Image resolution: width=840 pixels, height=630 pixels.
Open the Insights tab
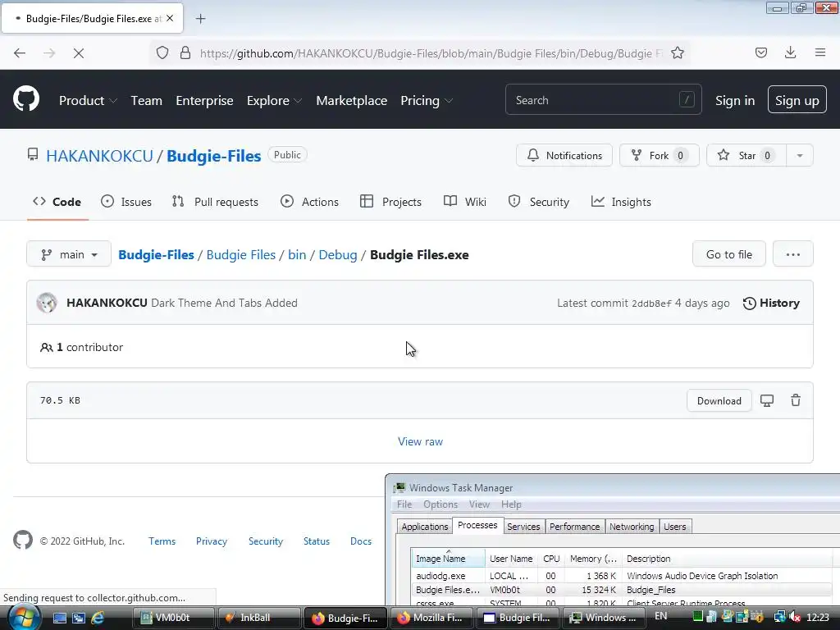(x=622, y=202)
